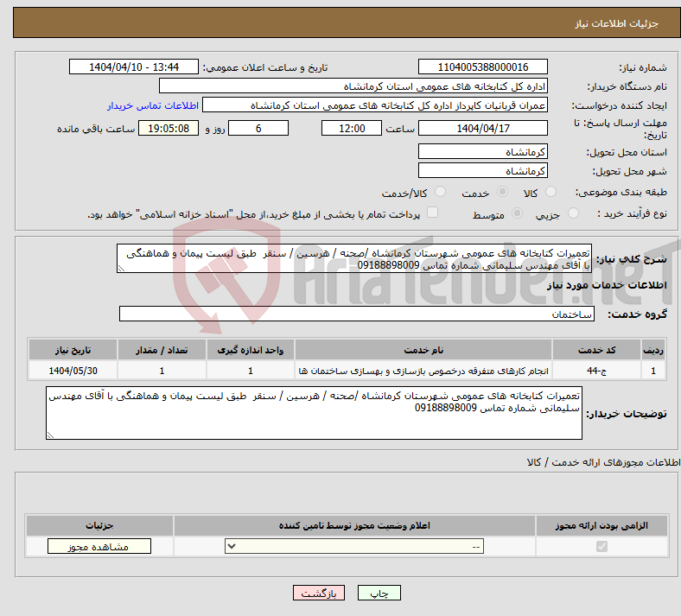The height and width of the screenshot is (616, 681).
Task: Select the متوسط purchase type radio
Action: click(x=518, y=213)
